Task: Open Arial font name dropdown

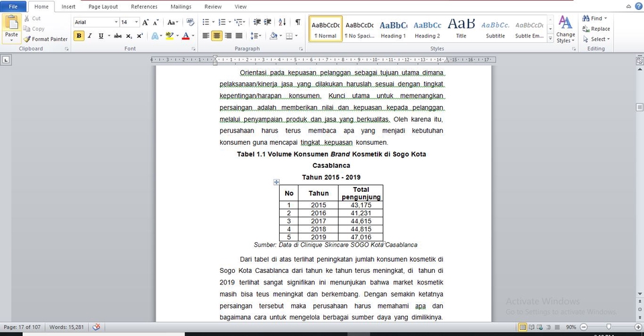Action: tap(116, 22)
